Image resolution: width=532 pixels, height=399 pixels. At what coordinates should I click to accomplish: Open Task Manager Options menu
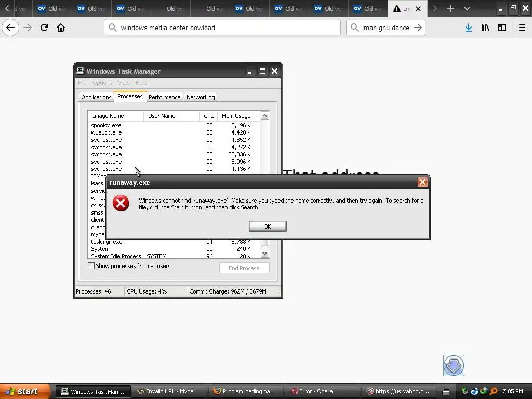[102, 83]
